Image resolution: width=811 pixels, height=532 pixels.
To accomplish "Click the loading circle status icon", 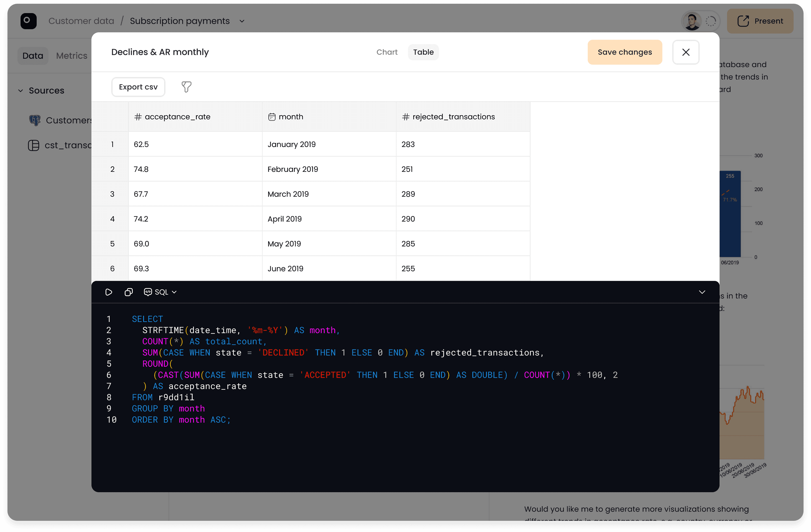I will pos(710,21).
